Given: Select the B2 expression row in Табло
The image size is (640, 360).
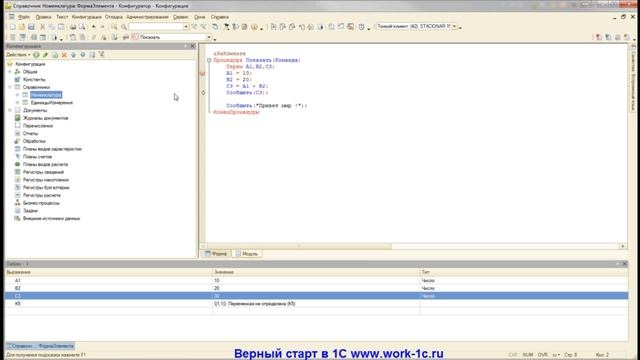Looking at the screenshot, I should pos(316,288).
